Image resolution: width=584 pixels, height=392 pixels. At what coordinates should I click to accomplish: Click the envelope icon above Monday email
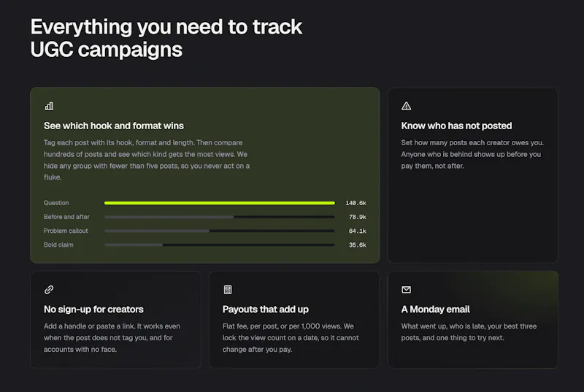(x=406, y=290)
